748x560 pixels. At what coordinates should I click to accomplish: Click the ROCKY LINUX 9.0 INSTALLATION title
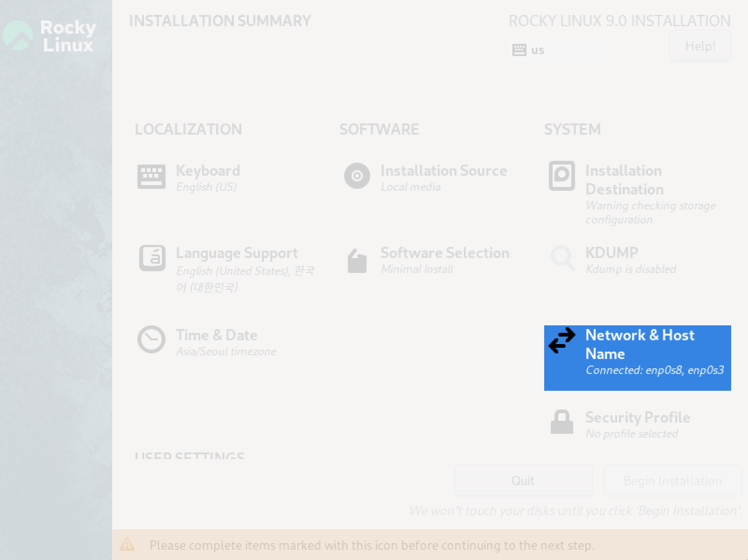point(619,21)
